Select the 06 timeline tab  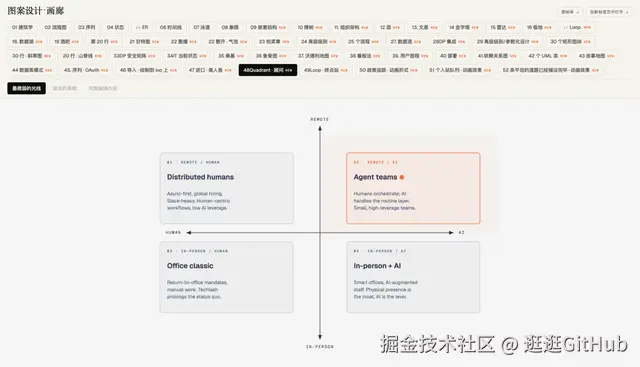coord(171,27)
